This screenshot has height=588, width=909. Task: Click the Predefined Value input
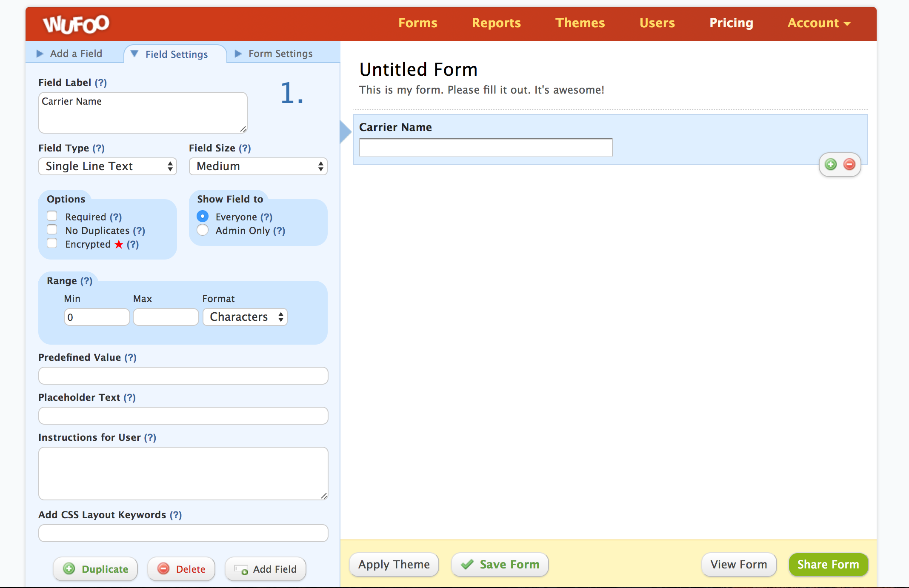(183, 376)
